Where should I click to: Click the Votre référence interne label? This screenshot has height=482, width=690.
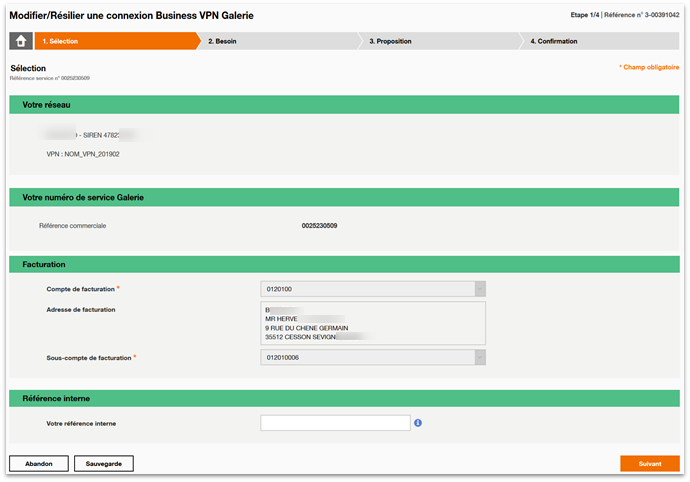point(81,423)
